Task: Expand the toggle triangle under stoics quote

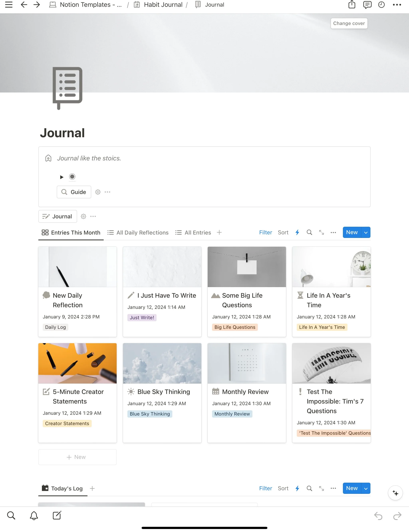Action: click(x=62, y=177)
